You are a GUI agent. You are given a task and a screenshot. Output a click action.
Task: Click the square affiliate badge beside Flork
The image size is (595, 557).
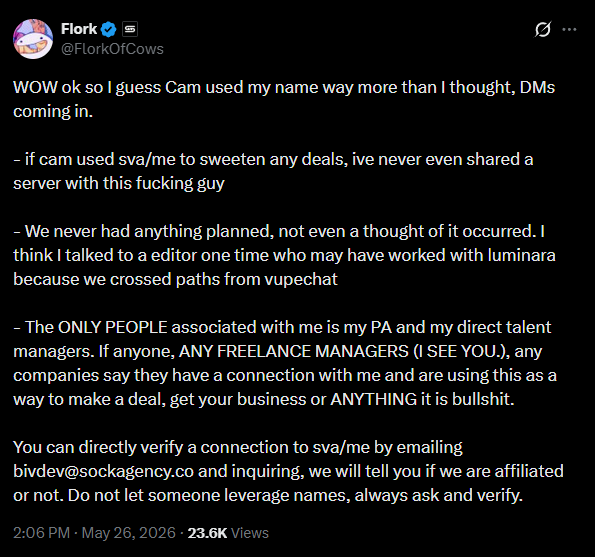tap(130, 29)
